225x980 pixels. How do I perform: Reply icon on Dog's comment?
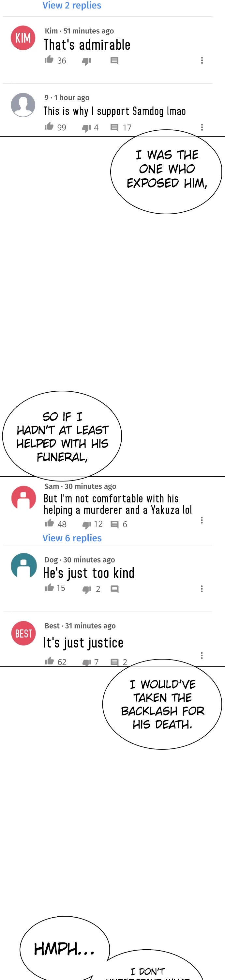[114, 589]
